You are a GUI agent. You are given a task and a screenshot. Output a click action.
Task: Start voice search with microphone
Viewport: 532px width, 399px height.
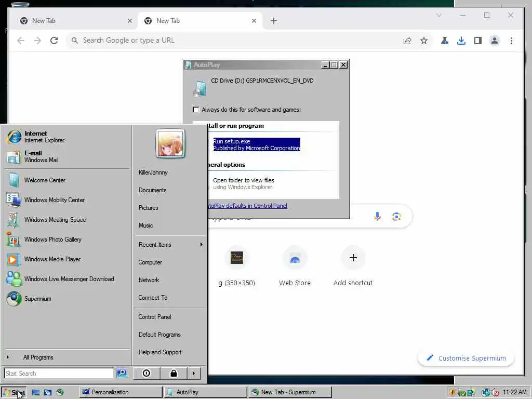click(377, 217)
